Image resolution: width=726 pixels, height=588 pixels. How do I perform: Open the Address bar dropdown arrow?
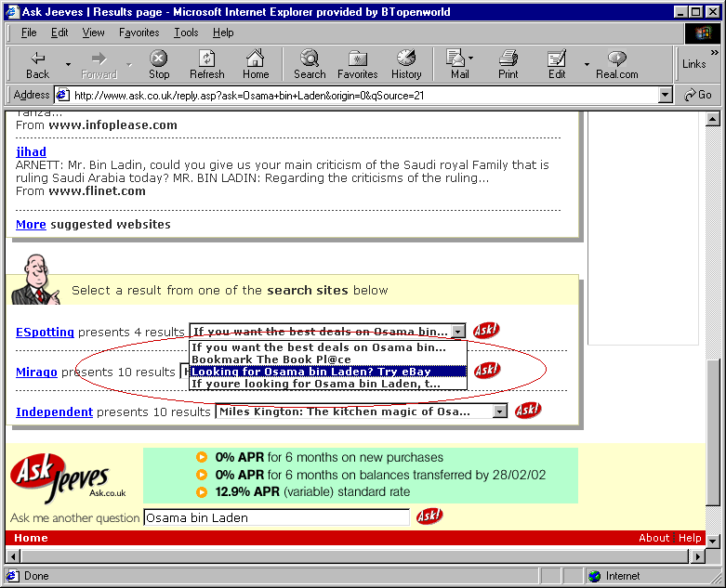665,95
